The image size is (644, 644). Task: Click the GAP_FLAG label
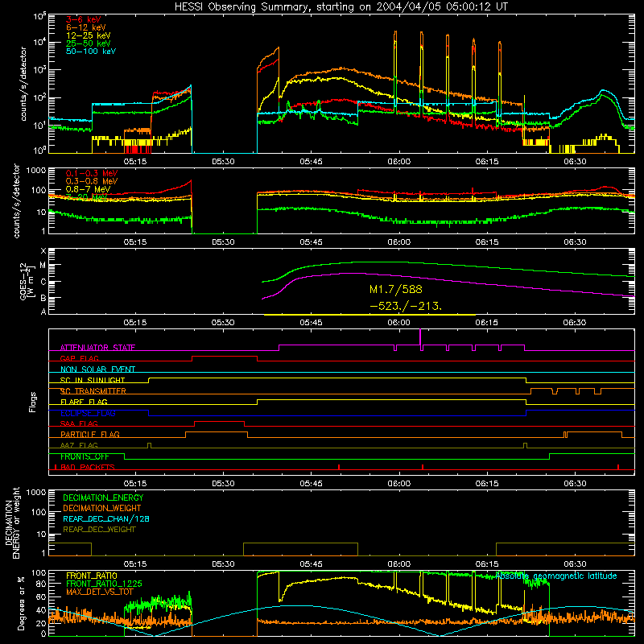click(x=79, y=358)
